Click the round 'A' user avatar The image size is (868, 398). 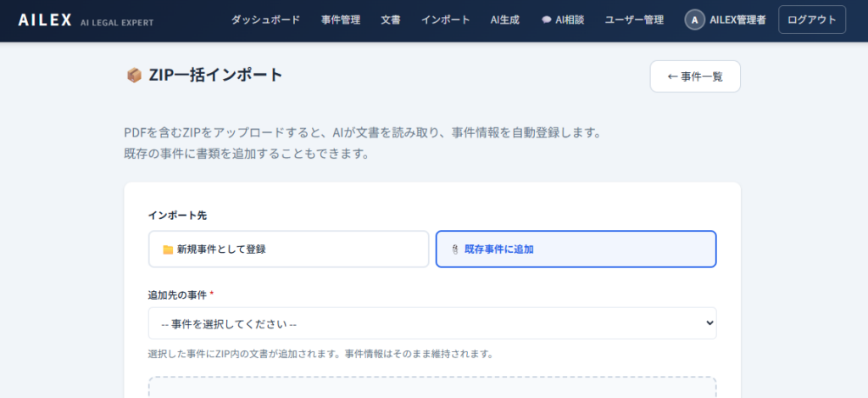(x=695, y=20)
